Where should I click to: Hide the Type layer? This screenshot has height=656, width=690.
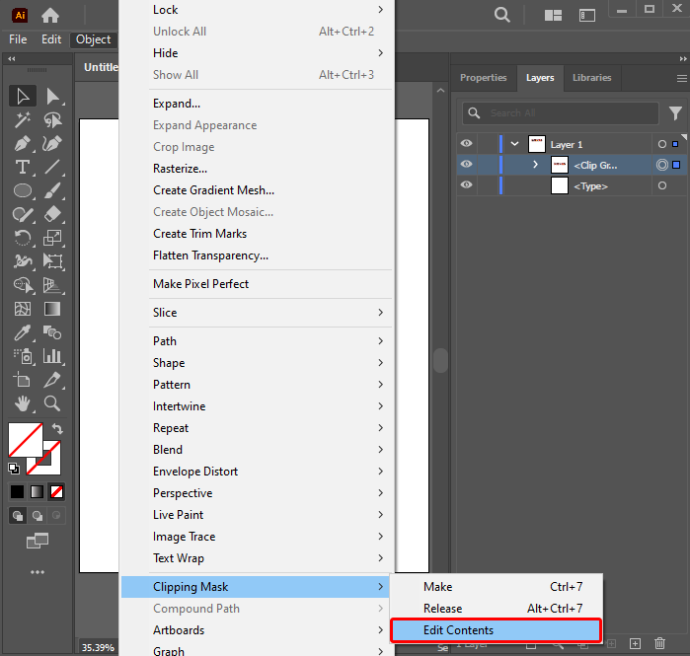pyautogui.click(x=466, y=185)
